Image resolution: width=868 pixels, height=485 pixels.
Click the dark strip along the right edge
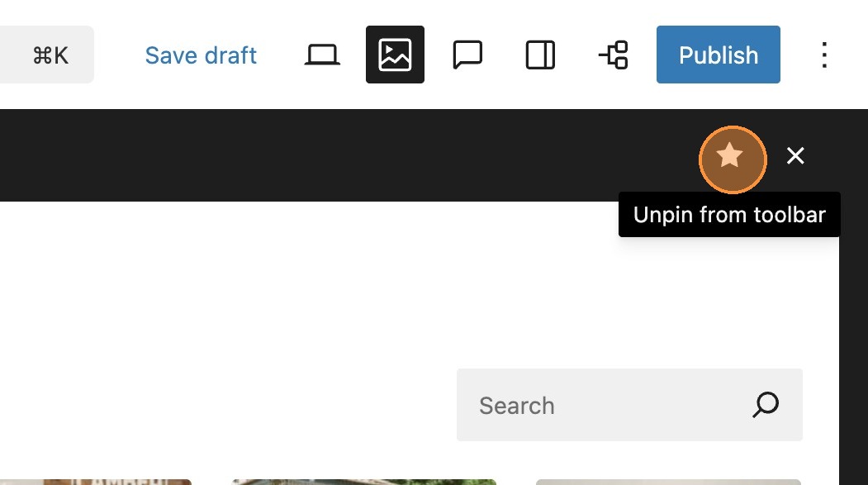(x=853, y=347)
